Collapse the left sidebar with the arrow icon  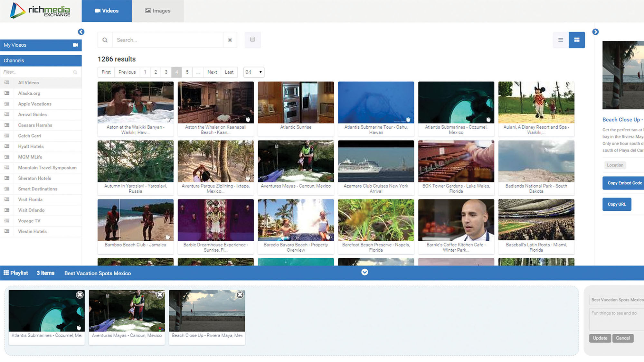pyautogui.click(x=81, y=32)
